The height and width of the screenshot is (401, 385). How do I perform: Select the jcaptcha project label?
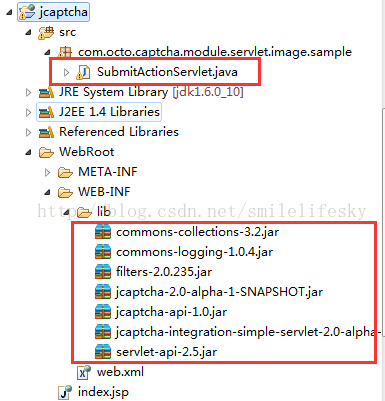coord(63,12)
